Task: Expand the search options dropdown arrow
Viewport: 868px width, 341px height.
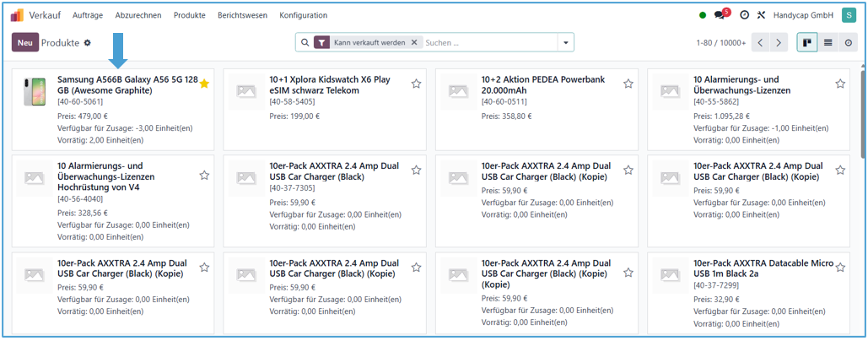Action: [x=566, y=42]
